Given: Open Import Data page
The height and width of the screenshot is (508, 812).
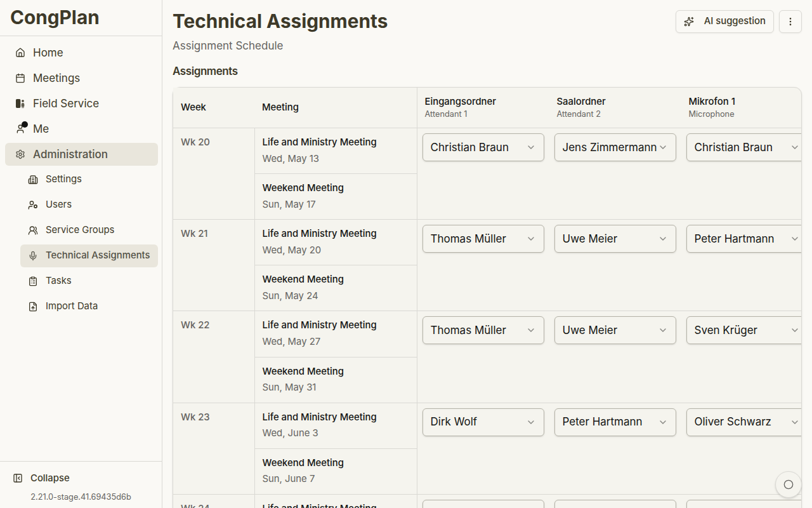Looking at the screenshot, I should coord(89,306).
